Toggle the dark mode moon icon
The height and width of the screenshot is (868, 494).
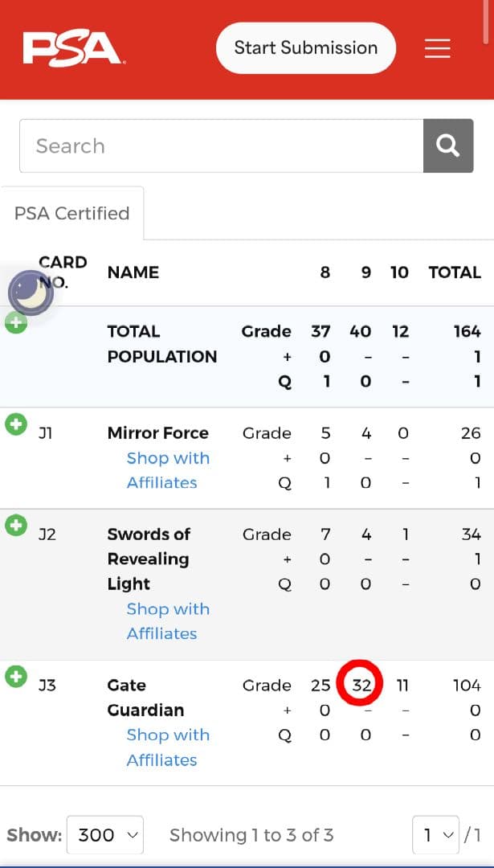point(31,293)
